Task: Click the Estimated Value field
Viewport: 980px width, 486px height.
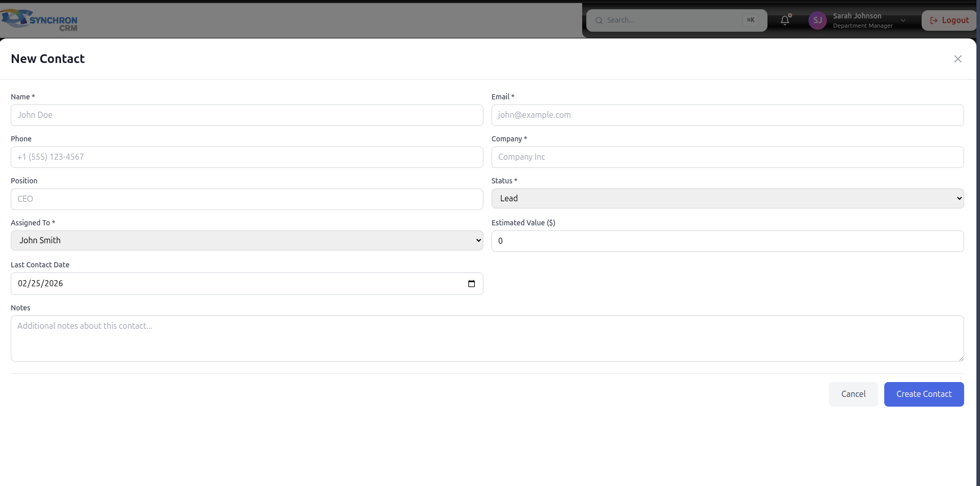Action: click(727, 241)
